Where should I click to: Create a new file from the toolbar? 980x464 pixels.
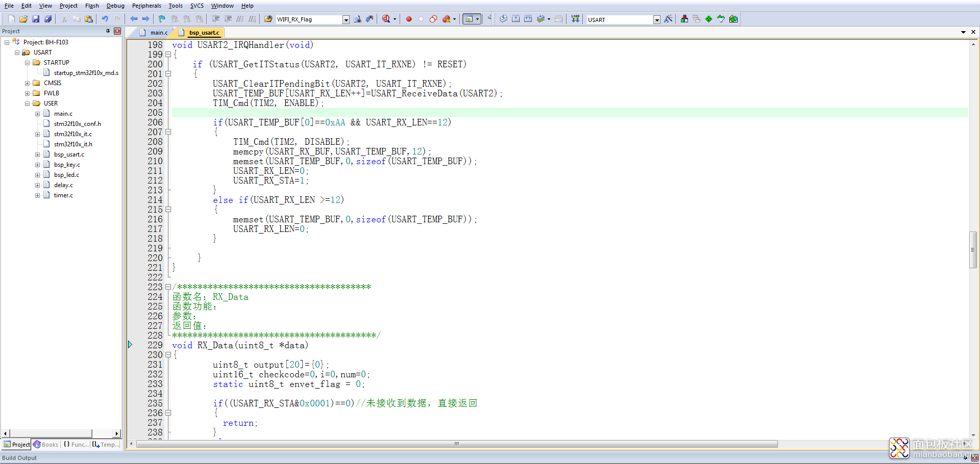[11, 19]
